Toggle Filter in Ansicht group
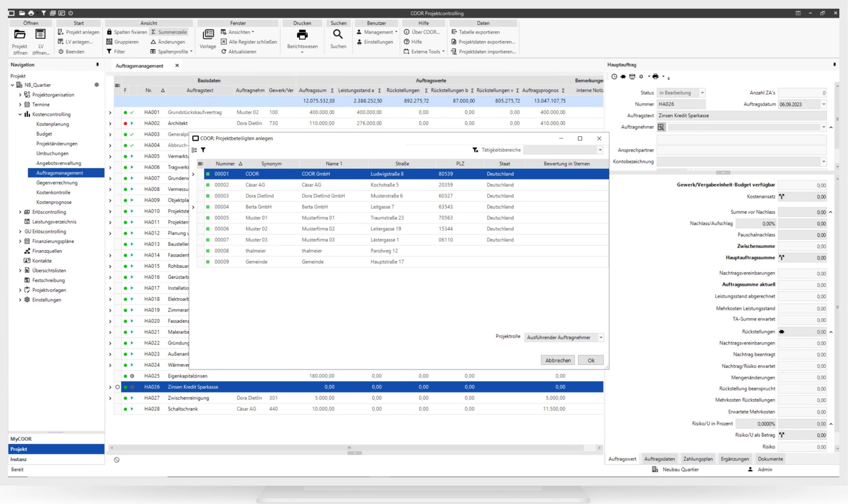This screenshot has width=848, height=504. point(116,52)
